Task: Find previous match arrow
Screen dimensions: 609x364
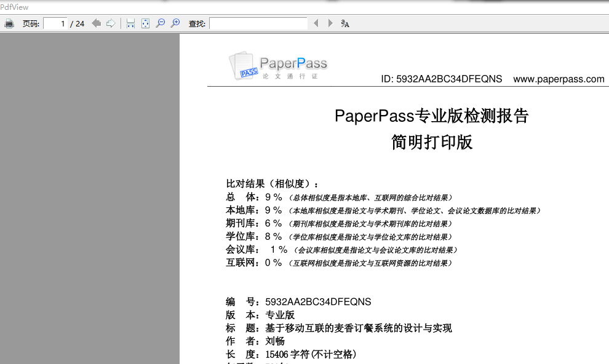Action: coord(316,23)
